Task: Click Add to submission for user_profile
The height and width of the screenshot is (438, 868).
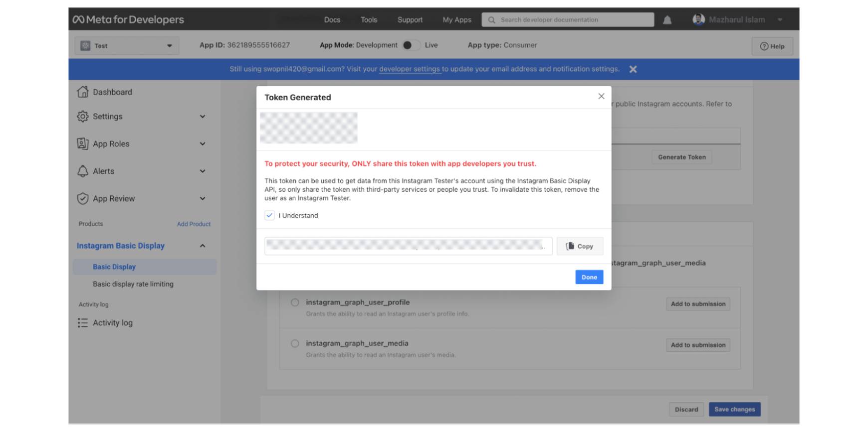Action: (698, 304)
